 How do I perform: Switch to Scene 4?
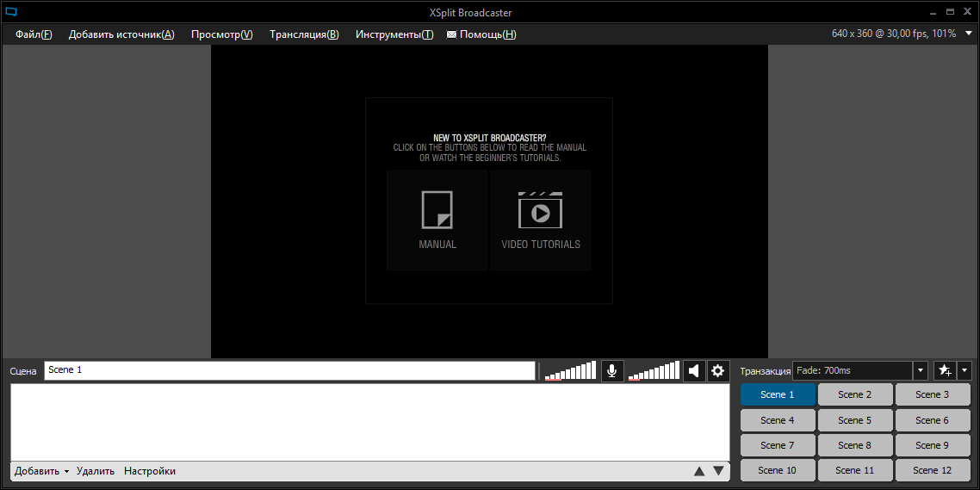[778, 420]
